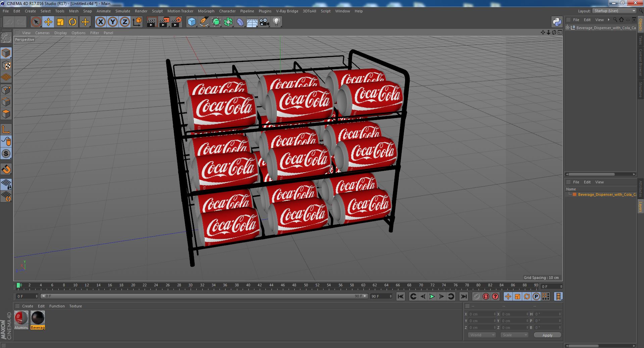The image size is (644, 348).
Task: Open Edit Render Settings icon
Action: coord(176,22)
